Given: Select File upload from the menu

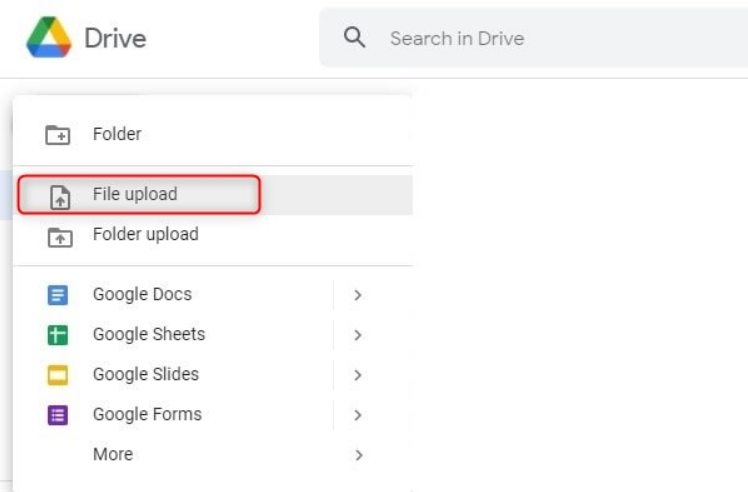Looking at the screenshot, I should click(135, 194).
